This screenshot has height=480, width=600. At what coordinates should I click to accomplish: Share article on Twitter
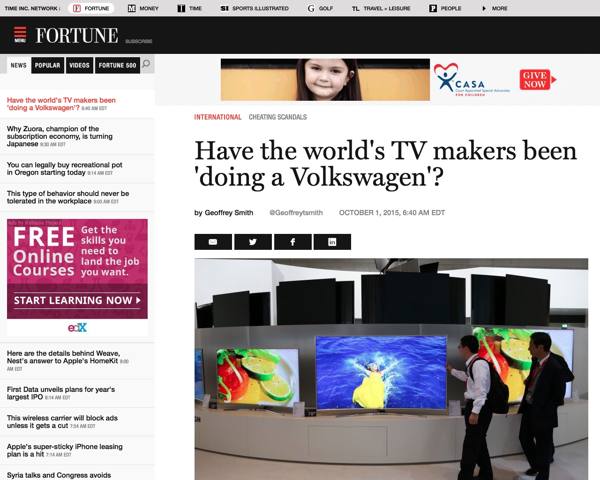pyautogui.click(x=252, y=242)
